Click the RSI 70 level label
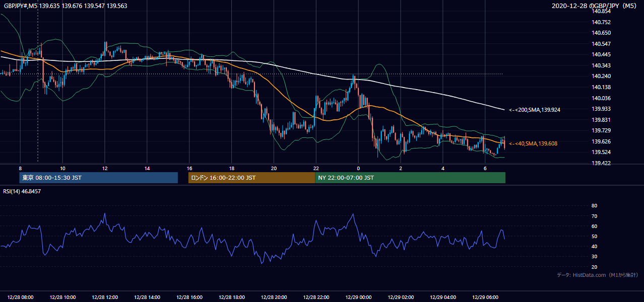The width and height of the screenshot is (644, 302). coord(594,216)
